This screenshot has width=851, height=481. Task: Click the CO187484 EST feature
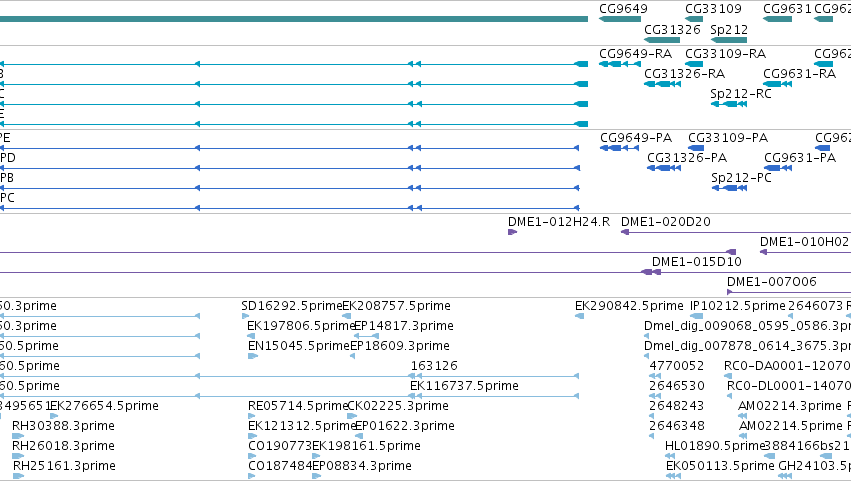(252, 477)
